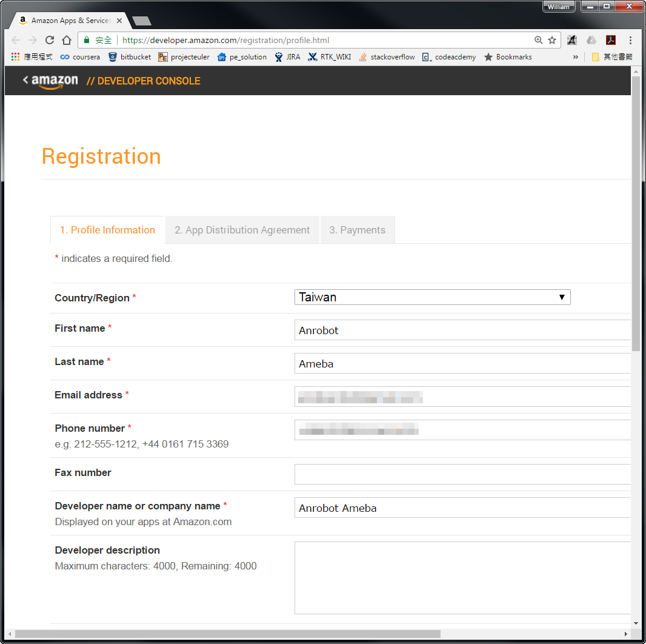Open the other bookmarks yellow folder

click(x=612, y=57)
